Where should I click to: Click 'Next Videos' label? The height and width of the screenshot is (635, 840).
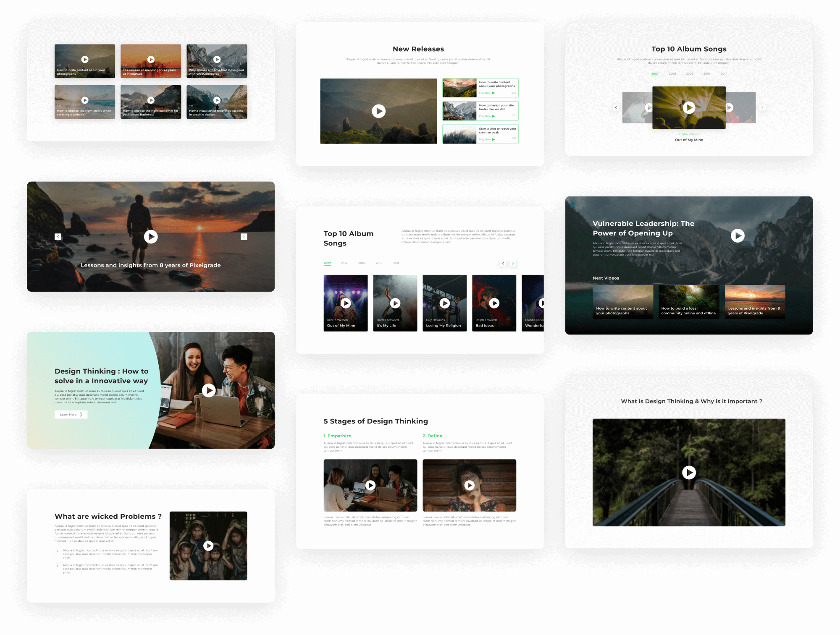pyautogui.click(x=606, y=278)
